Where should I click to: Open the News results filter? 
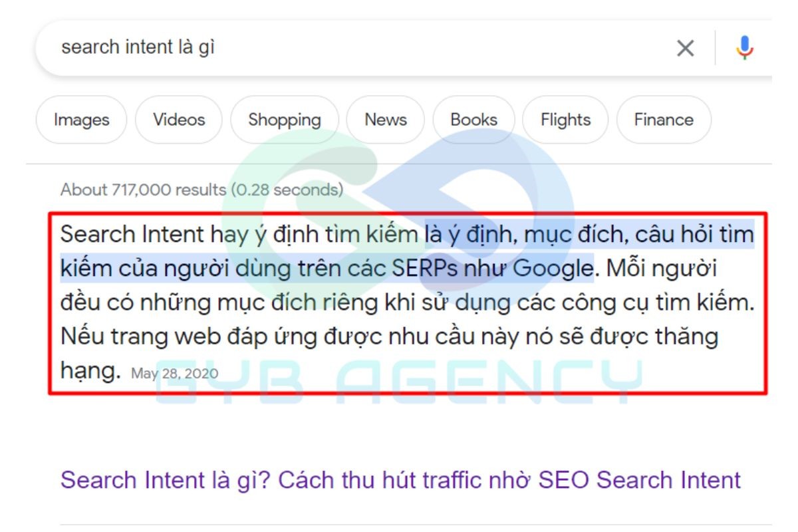386,120
